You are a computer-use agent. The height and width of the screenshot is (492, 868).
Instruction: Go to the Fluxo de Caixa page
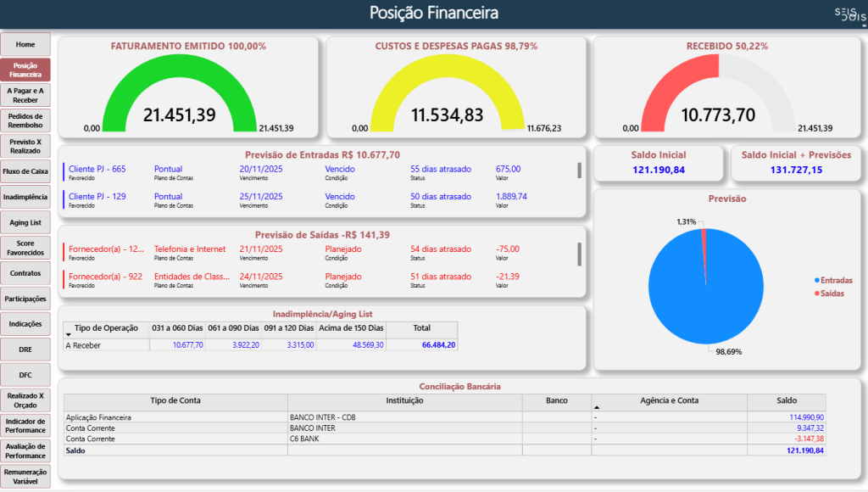pyautogui.click(x=25, y=171)
